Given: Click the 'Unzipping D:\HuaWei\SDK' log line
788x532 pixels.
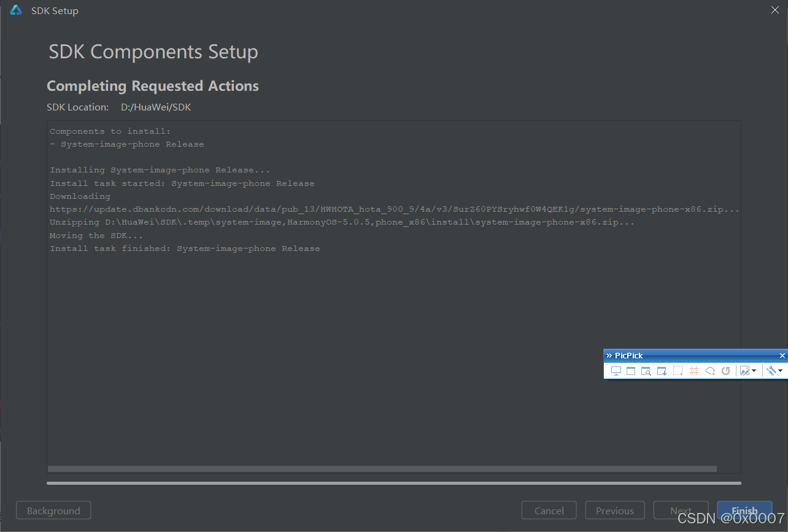Looking at the screenshot, I should (342, 222).
